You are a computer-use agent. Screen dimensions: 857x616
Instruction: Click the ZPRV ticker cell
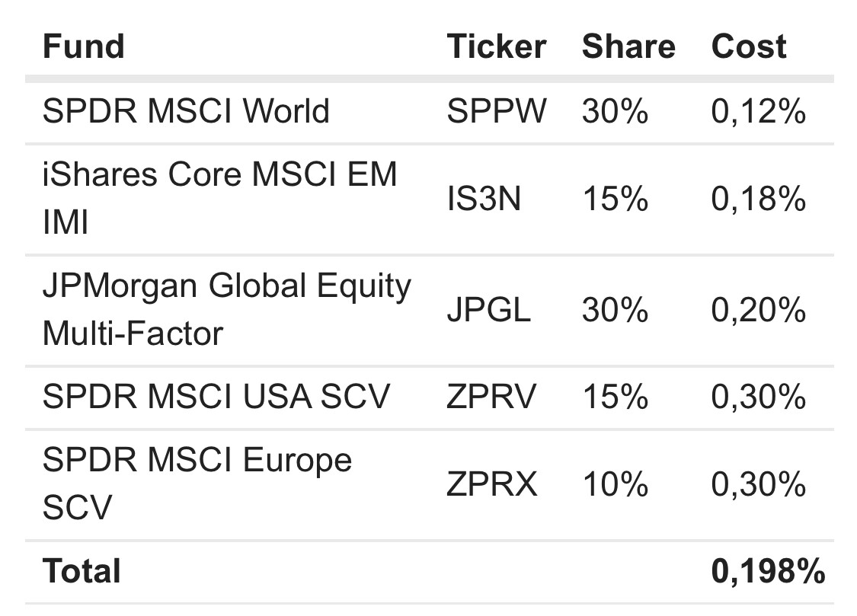491,397
